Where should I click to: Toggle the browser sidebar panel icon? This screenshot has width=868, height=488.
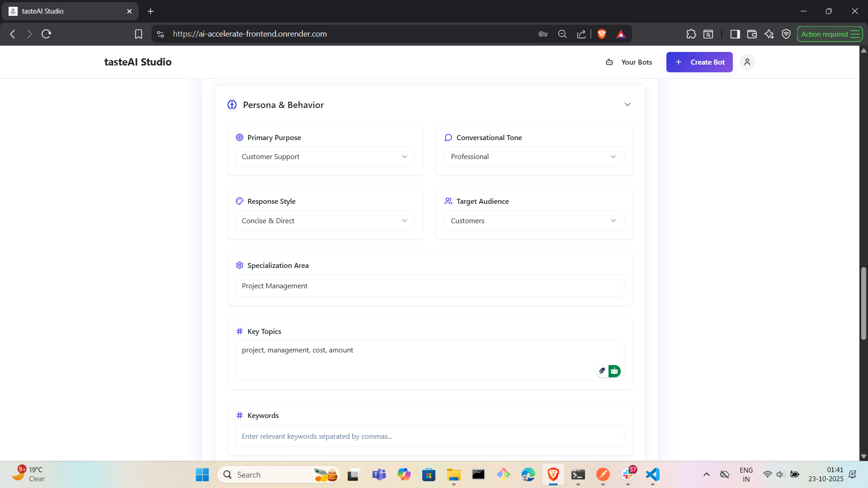click(735, 34)
